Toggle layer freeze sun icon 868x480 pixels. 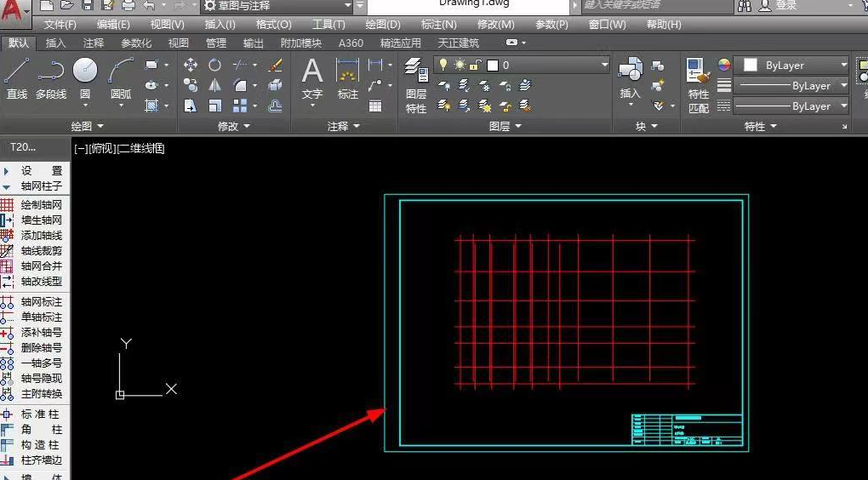point(460,65)
